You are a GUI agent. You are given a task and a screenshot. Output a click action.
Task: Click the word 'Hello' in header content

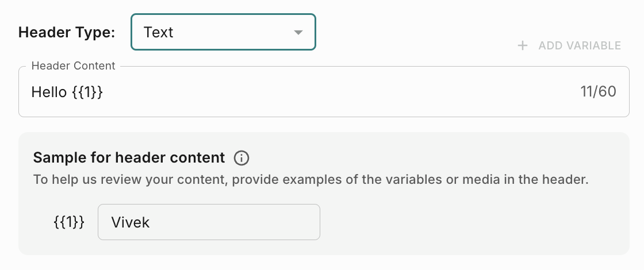coord(49,92)
